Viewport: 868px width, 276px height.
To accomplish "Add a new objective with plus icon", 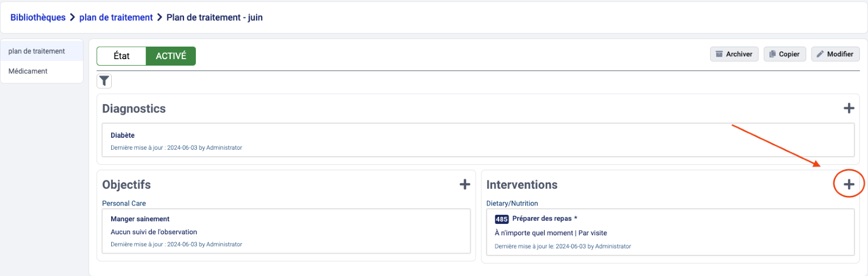I will [x=465, y=184].
